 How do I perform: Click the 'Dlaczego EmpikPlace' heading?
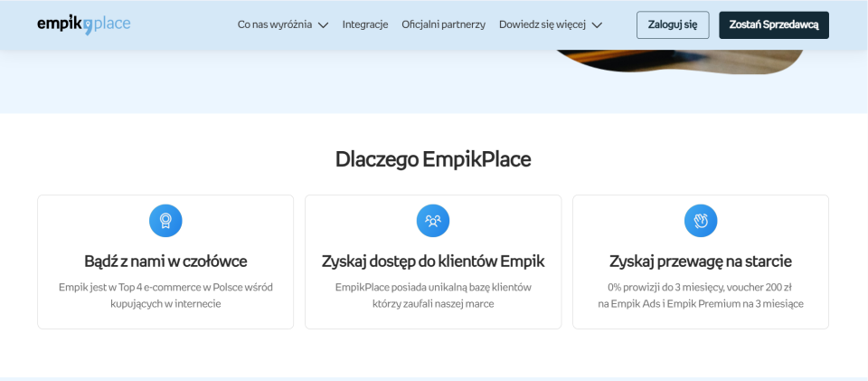(x=433, y=159)
